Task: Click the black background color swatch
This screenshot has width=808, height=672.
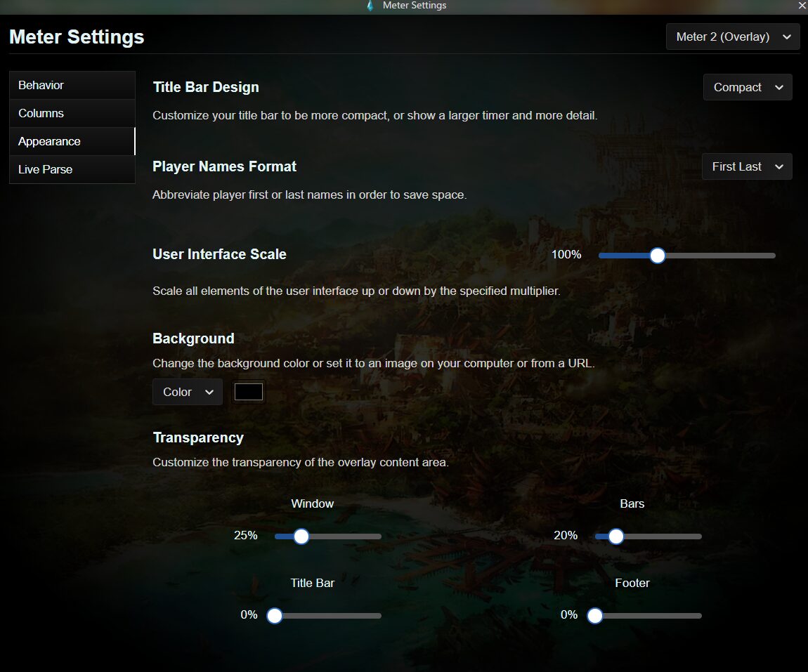Action: click(249, 392)
